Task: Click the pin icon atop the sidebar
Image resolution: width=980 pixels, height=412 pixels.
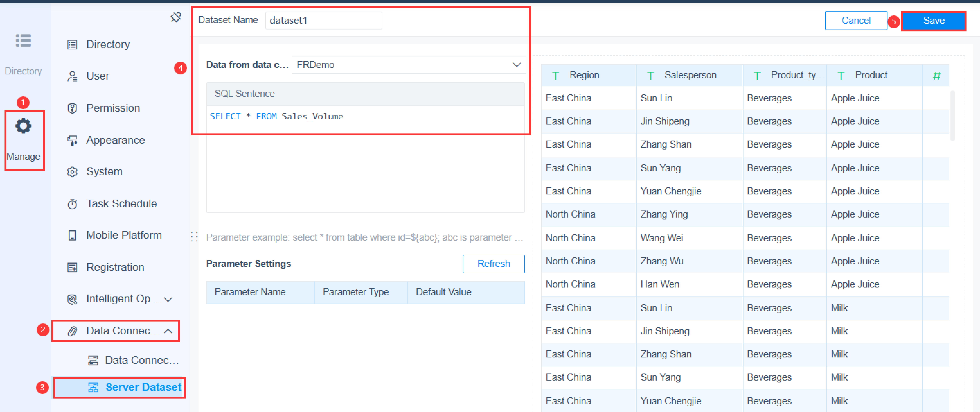Action: click(x=176, y=17)
